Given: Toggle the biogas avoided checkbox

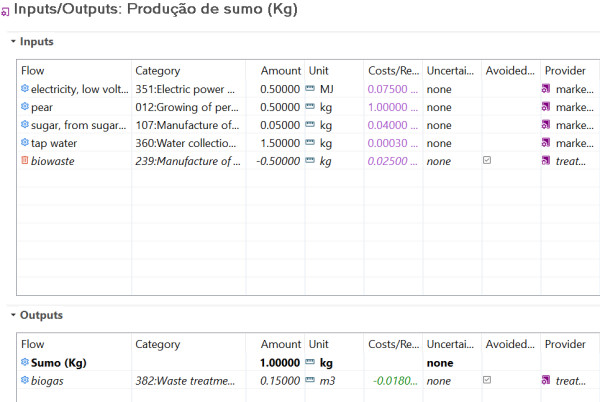Looking at the screenshot, I should pos(487,380).
